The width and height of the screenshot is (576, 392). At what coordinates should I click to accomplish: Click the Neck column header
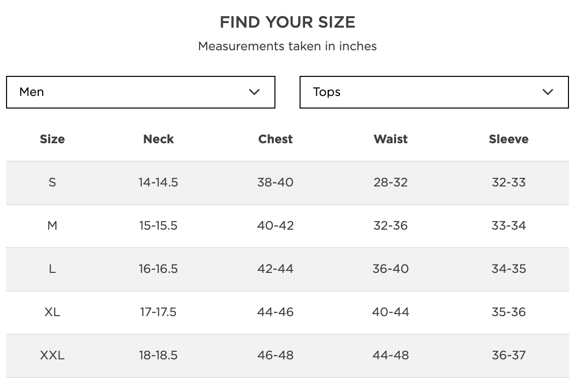click(x=158, y=139)
